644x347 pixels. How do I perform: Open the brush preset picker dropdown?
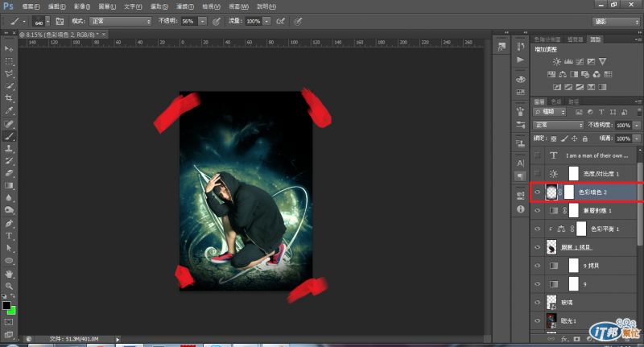[47, 22]
